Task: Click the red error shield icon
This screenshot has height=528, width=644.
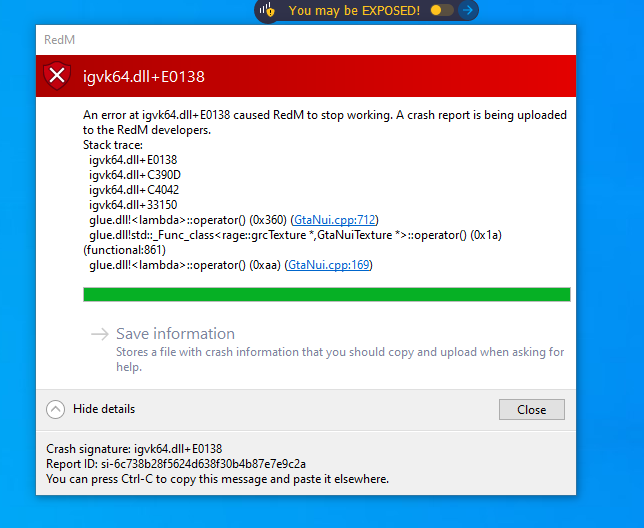Action: (57, 76)
